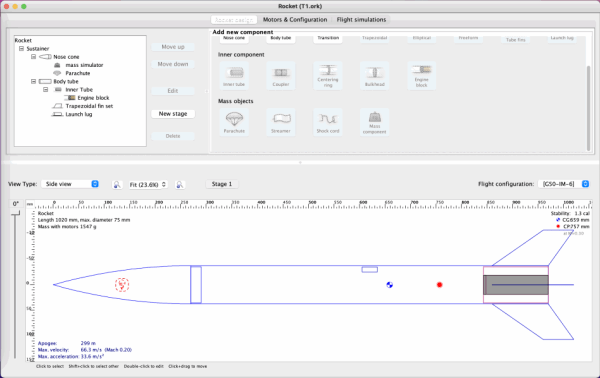
Task: Switch to Flight simulations tab
Action: pos(361,20)
